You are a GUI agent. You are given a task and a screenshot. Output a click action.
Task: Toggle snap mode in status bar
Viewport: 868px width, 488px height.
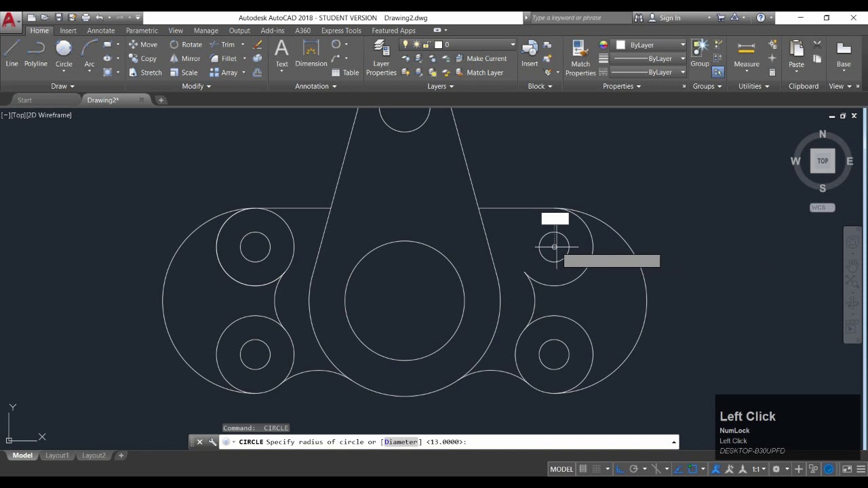click(597, 469)
